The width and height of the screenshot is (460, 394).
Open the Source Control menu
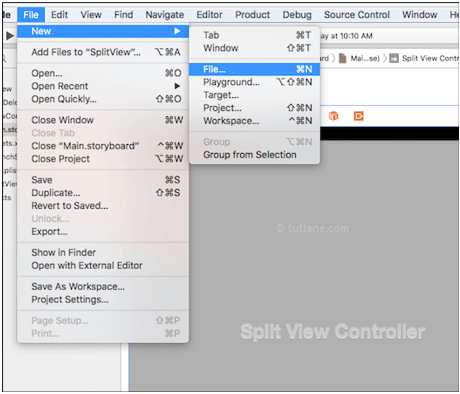pos(357,15)
